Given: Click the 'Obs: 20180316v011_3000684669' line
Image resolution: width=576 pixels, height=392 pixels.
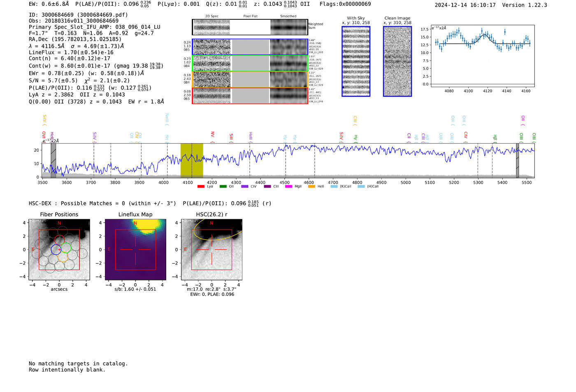Looking at the screenshot, I should (x=74, y=21).
